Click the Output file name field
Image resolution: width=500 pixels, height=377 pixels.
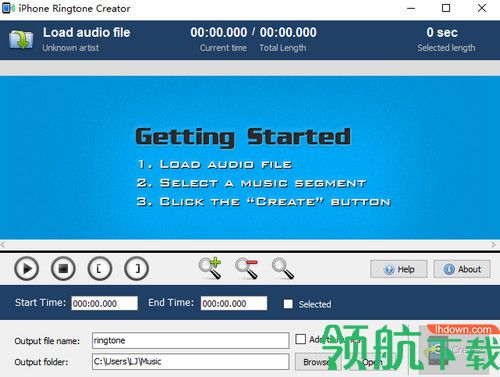[191, 340]
